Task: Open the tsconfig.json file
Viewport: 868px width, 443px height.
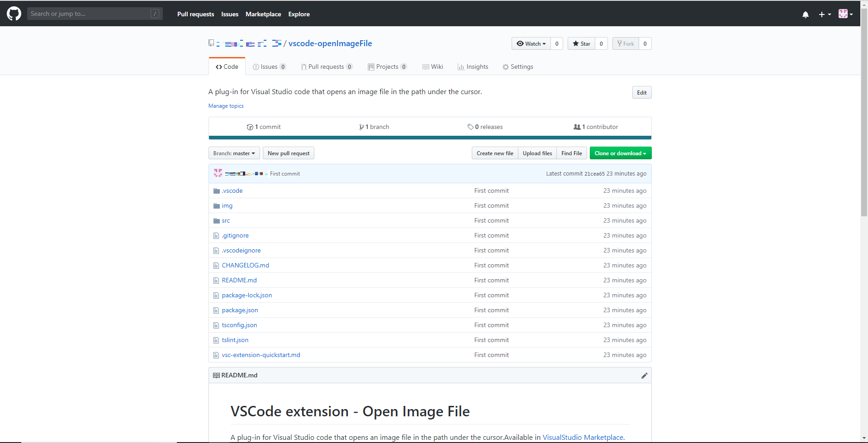Action: pyautogui.click(x=239, y=325)
